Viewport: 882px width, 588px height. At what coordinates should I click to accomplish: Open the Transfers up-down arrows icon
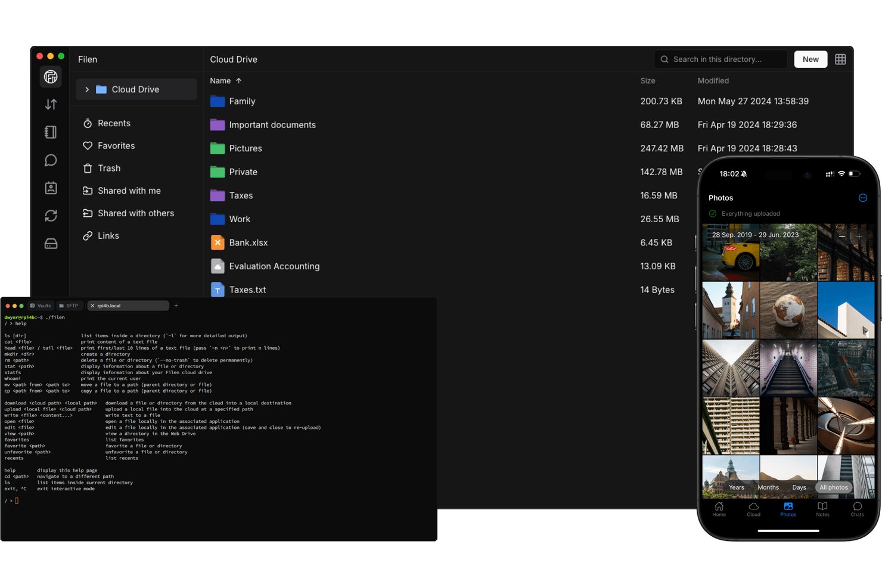pos(51,104)
